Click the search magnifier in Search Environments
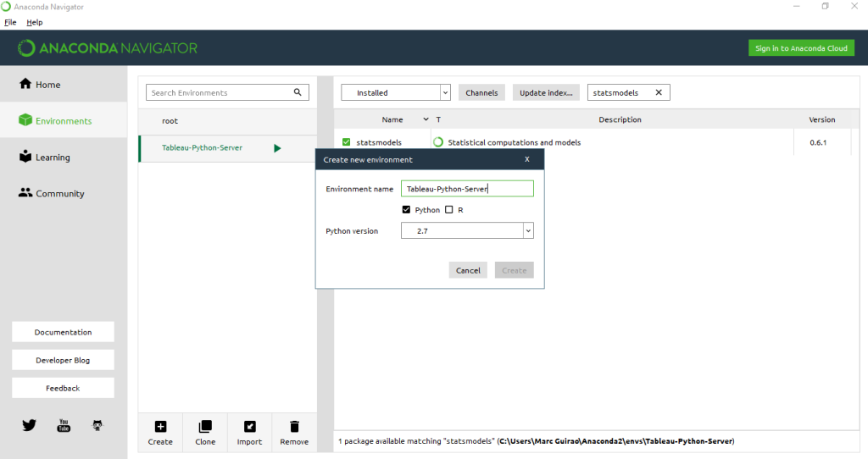Image resolution: width=868 pixels, height=459 pixels. pos(298,92)
